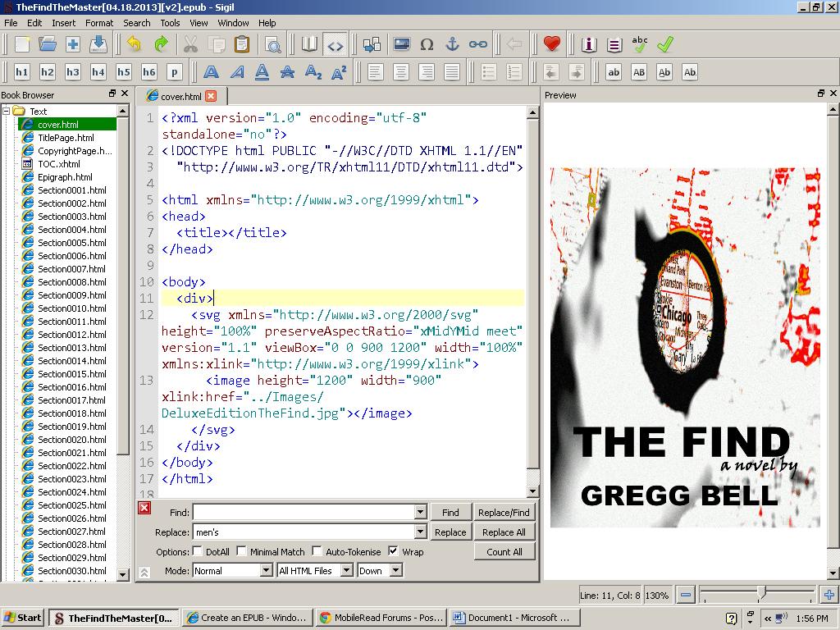Viewport: 840px width, 630px height.
Task: Select TOC.xhtml in Book Browser
Action: pos(59,164)
